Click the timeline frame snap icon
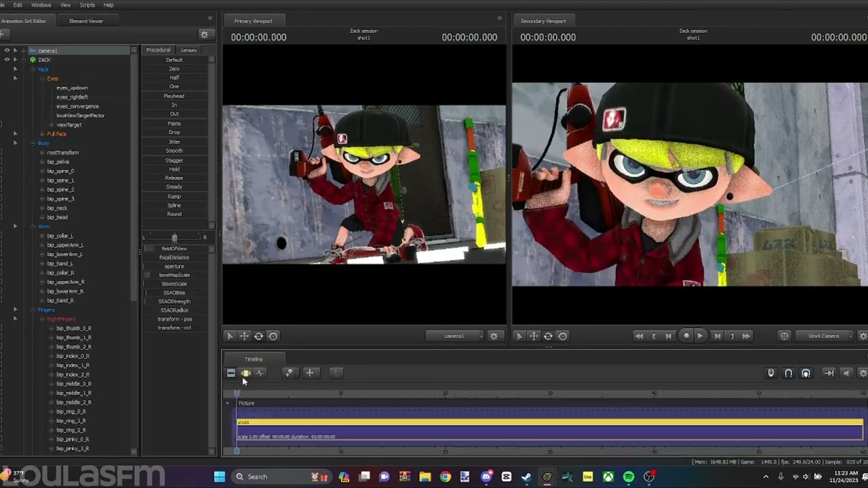The width and height of the screenshot is (868, 488). click(x=806, y=373)
